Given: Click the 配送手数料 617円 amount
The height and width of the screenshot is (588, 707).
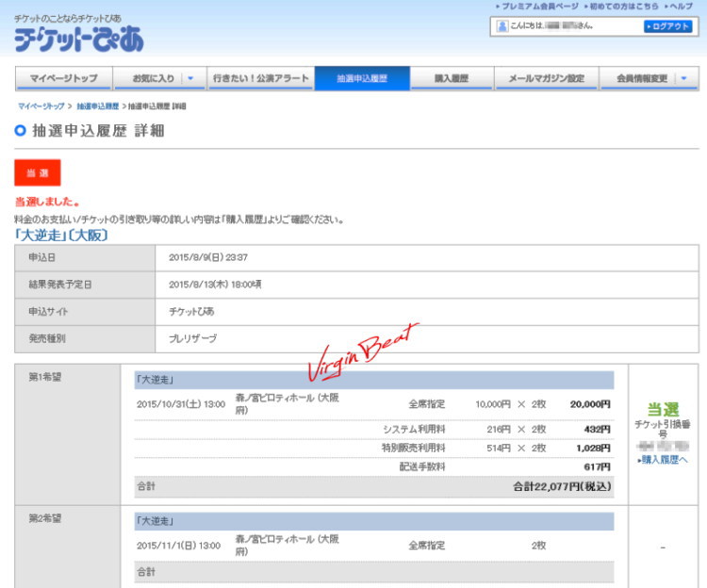Looking at the screenshot, I should (597, 467).
